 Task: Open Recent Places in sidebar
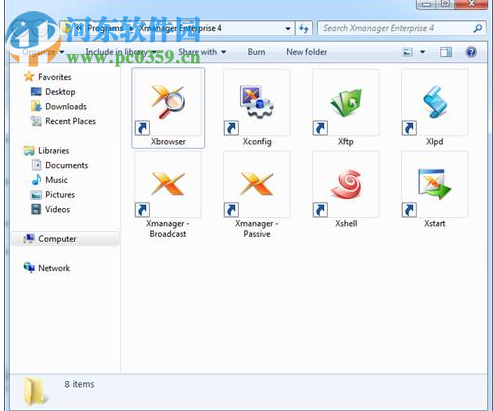[x=63, y=121]
